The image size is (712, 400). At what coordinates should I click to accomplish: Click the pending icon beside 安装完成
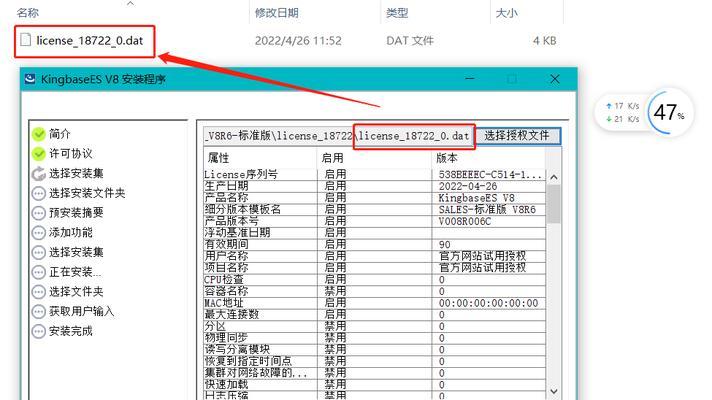[39, 331]
